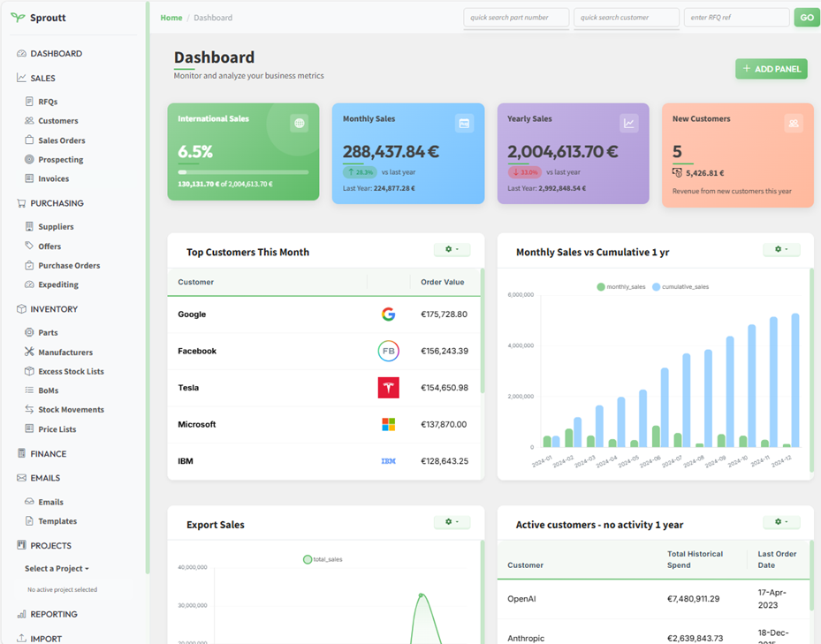Click the Expediting icon in the sidebar
This screenshot has width=821, height=644.
tap(31, 284)
